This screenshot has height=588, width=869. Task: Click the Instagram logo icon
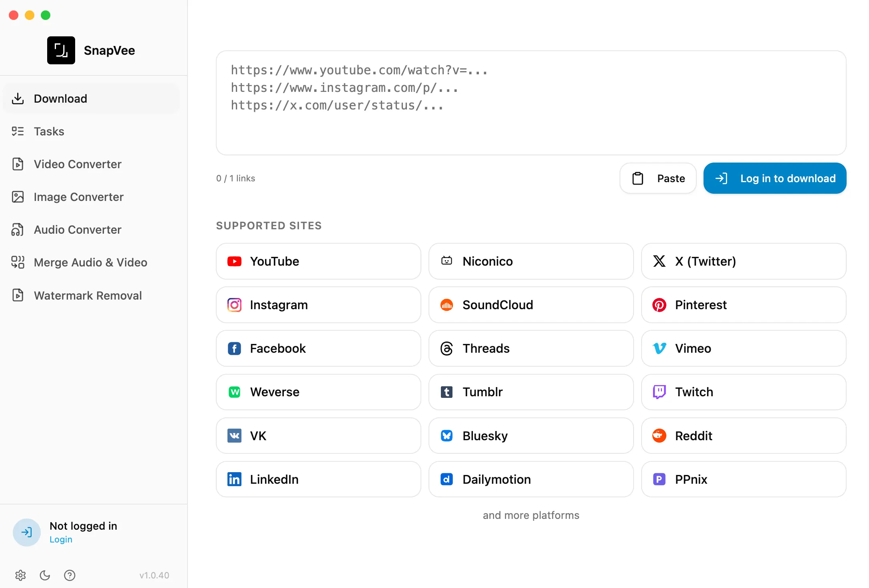coord(234,305)
